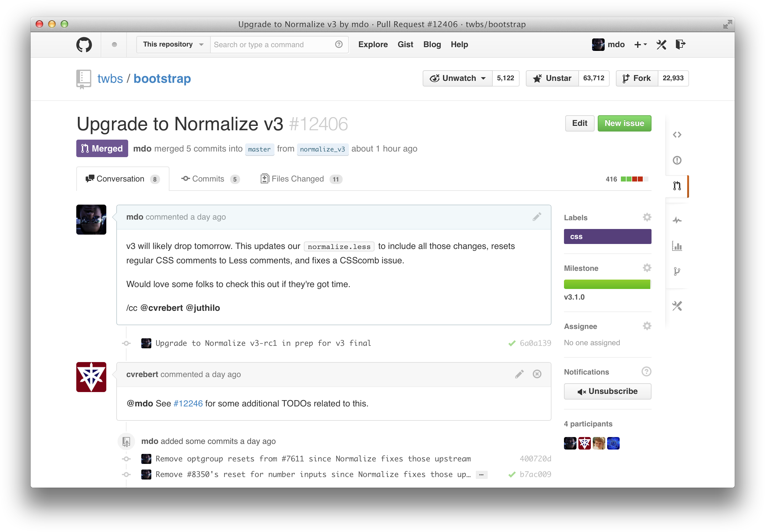The height and width of the screenshot is (532, 765).
Task: Click the green milestone progress bar
Action: 607,284
